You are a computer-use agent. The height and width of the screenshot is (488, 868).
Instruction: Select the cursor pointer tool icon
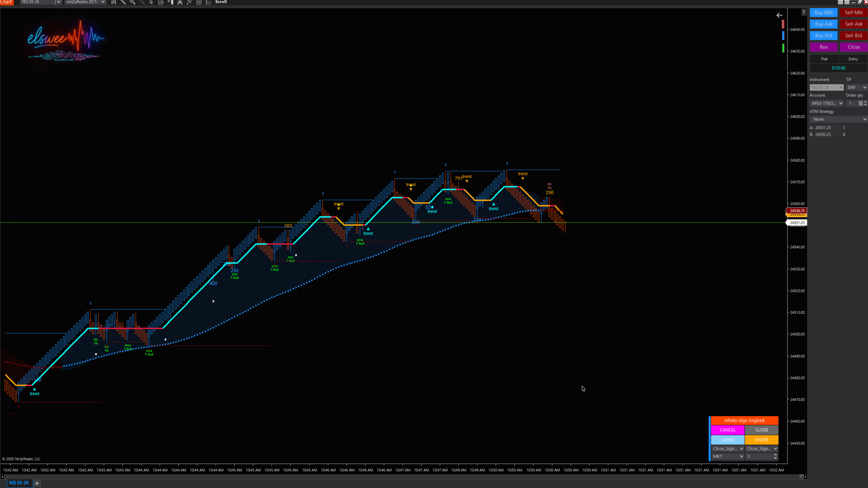pyautogui.click(x=151, y=2)
